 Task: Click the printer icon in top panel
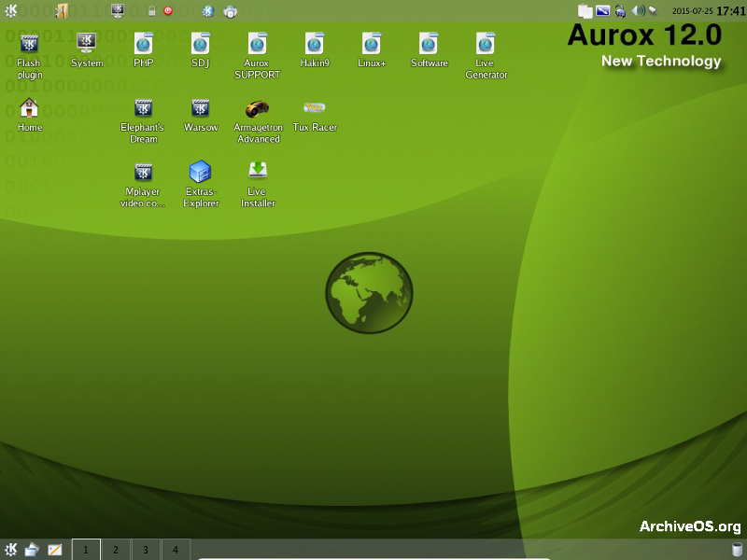(x=230, y=11)
